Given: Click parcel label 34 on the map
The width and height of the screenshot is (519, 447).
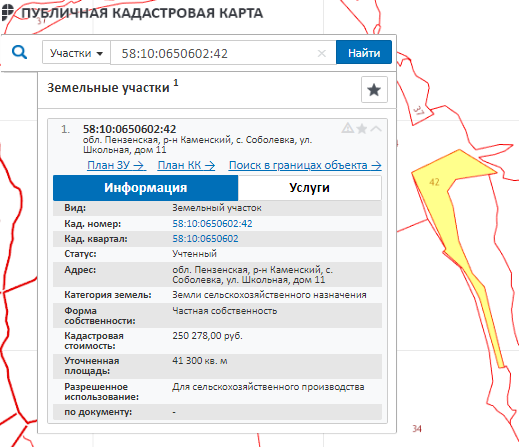Looking at the screenshot, I should point(417,429).
